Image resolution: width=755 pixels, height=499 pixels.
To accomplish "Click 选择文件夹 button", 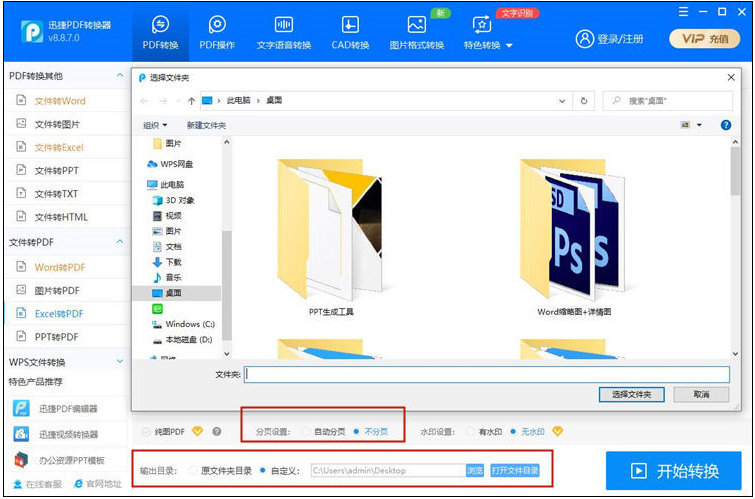I will point(631,394).
